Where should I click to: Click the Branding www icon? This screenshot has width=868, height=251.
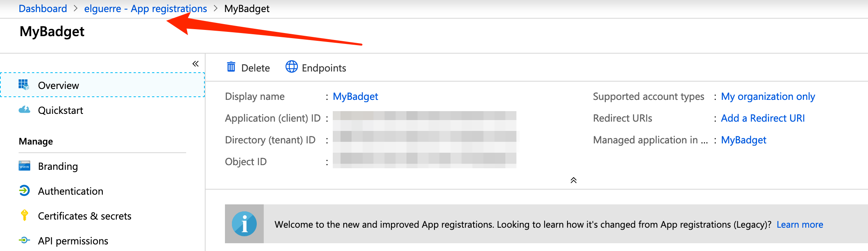(x=24, y=166)
